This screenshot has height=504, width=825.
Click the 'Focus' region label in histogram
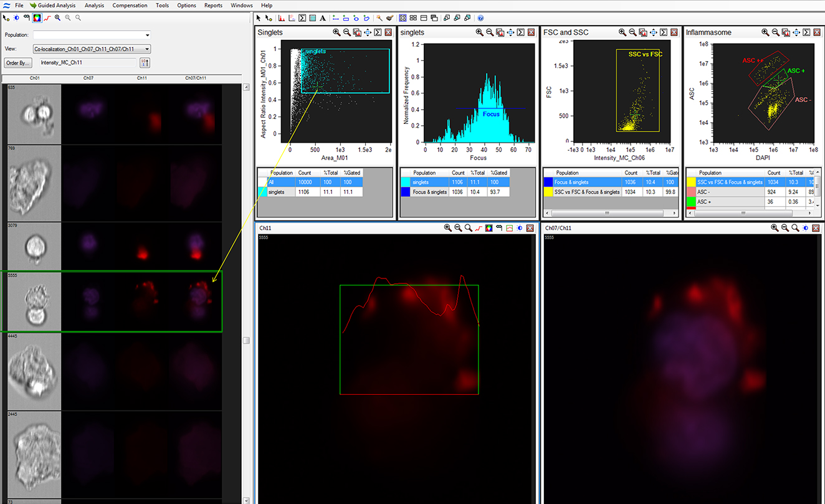point(492,114)
